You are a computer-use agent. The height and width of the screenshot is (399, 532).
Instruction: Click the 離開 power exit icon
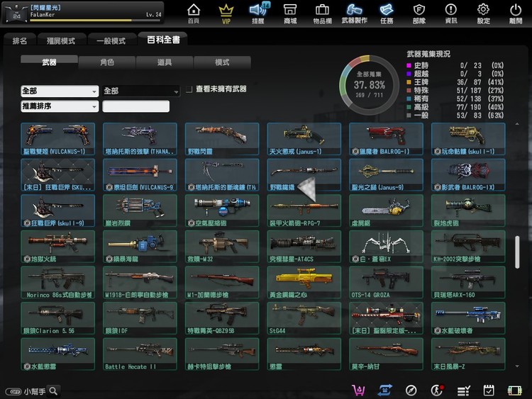516,13
